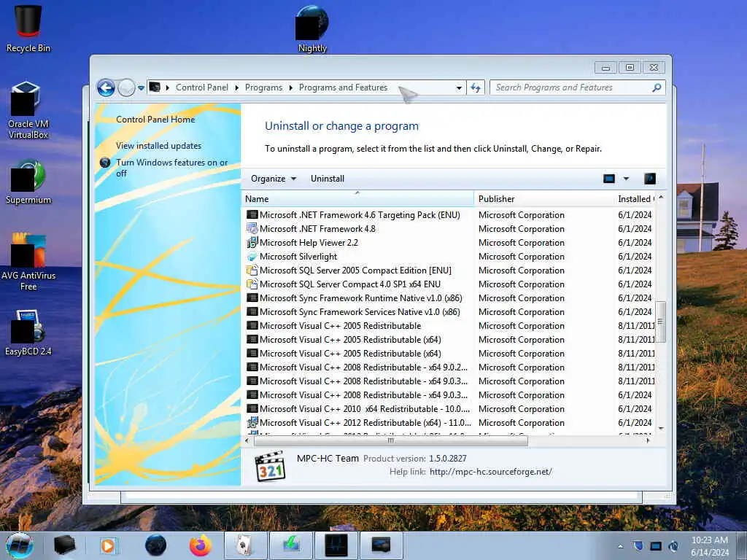The image size is (747, 560).
Task: Click horizontal scrollbar right arrow
Action: pos(648,440)
